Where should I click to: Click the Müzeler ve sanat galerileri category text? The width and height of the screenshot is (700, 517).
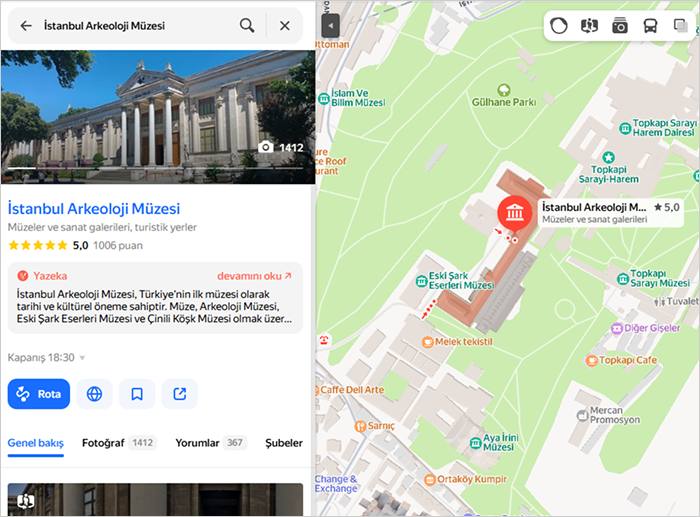[x=68, y=227]
